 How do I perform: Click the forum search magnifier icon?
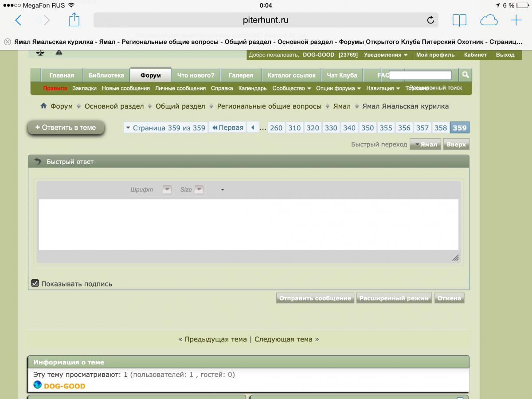tap(465, 75)
